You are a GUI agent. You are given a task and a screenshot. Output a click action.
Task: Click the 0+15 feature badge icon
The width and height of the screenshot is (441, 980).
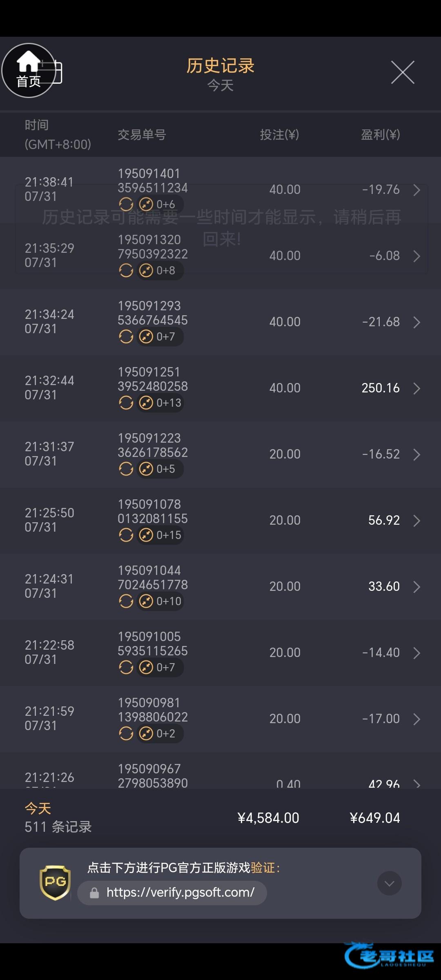coord(146,535)
